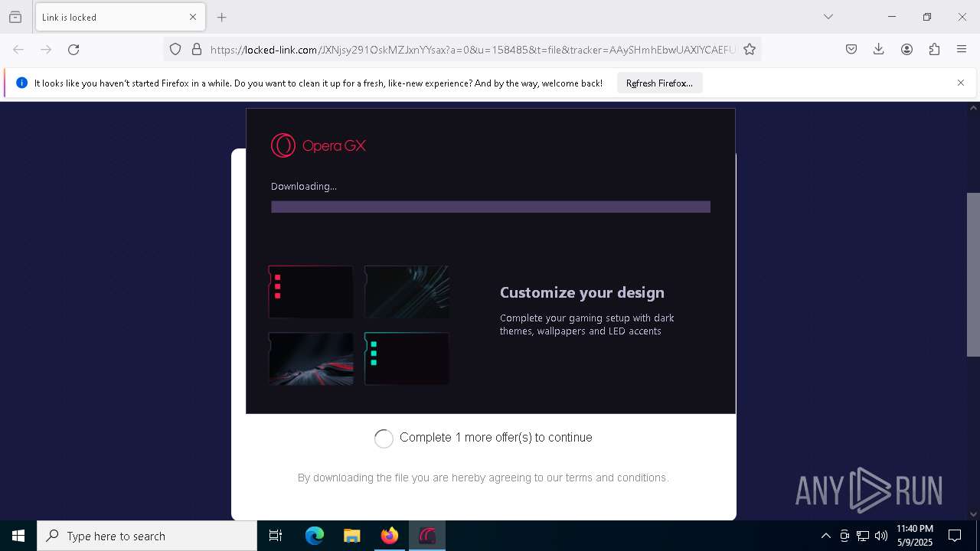Image resolution: width=980 pixels, height=551 pixels.
Task: Open the volume tray icon
Action: [881, 536]
